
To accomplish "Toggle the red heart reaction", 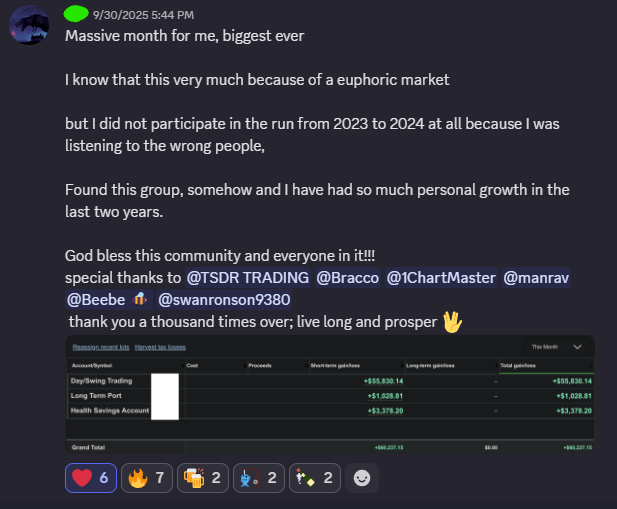I will (91, 478).
